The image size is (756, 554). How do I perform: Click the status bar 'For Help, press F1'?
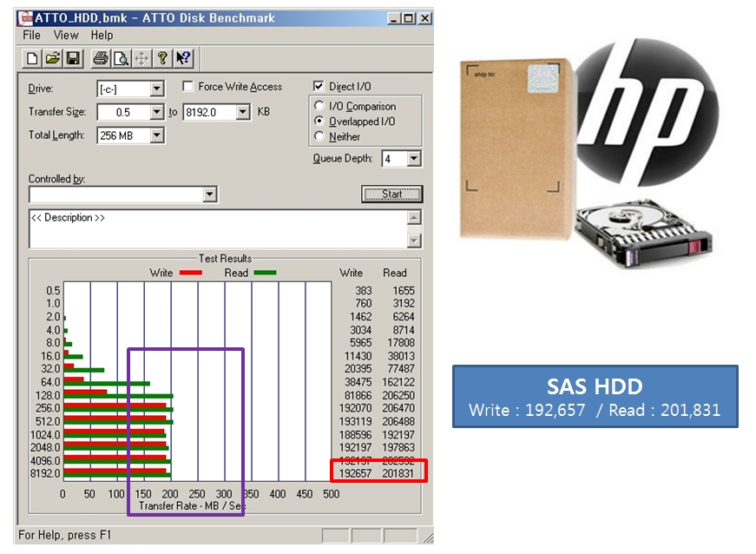pyautogui.click(x=64, y=535)
